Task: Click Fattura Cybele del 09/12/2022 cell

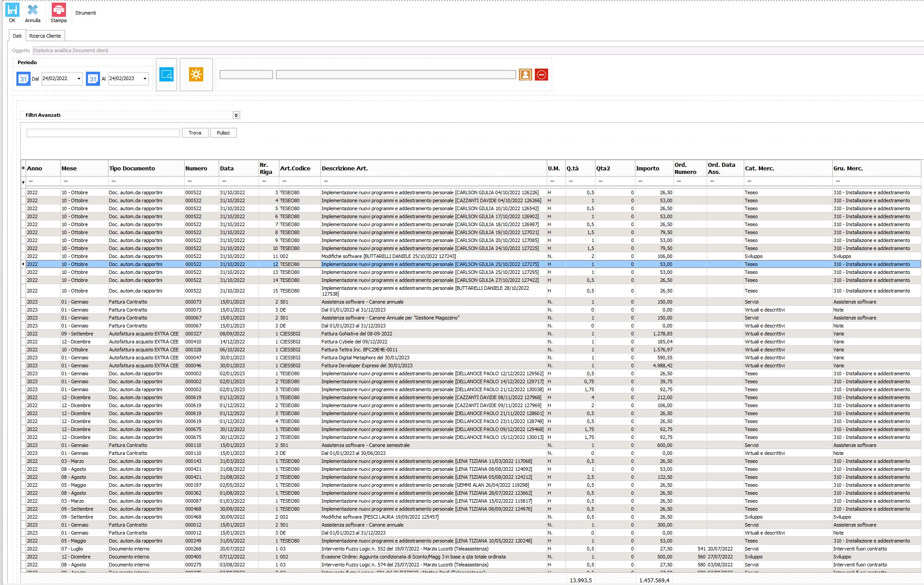Action: pos(434,342)
